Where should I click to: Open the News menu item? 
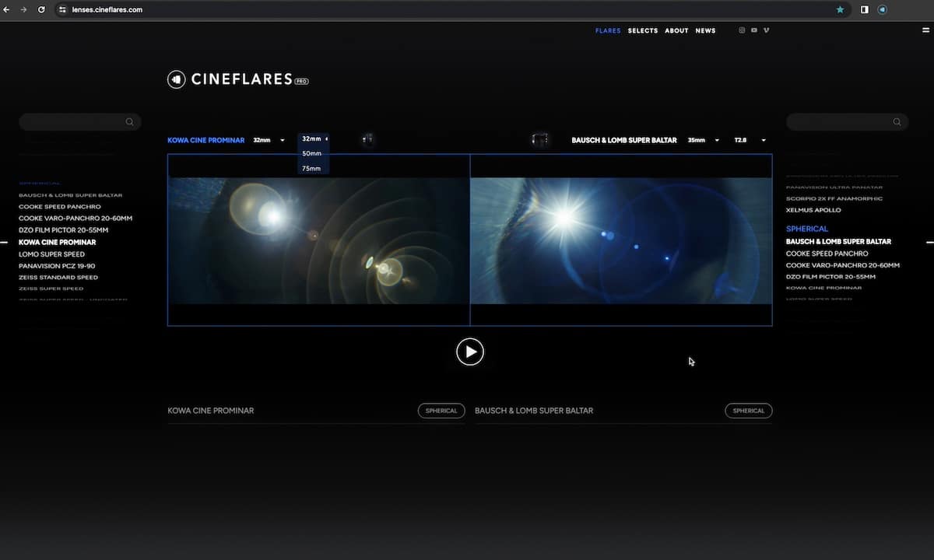705,31
